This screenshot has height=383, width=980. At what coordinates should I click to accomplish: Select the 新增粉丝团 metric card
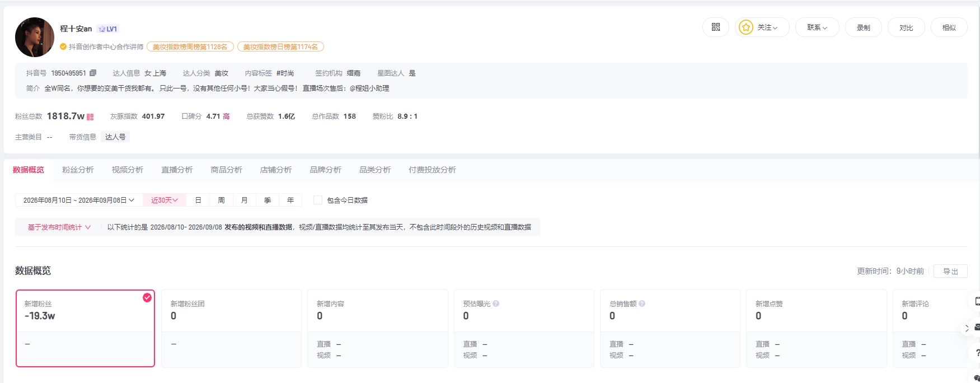[231, 328]
